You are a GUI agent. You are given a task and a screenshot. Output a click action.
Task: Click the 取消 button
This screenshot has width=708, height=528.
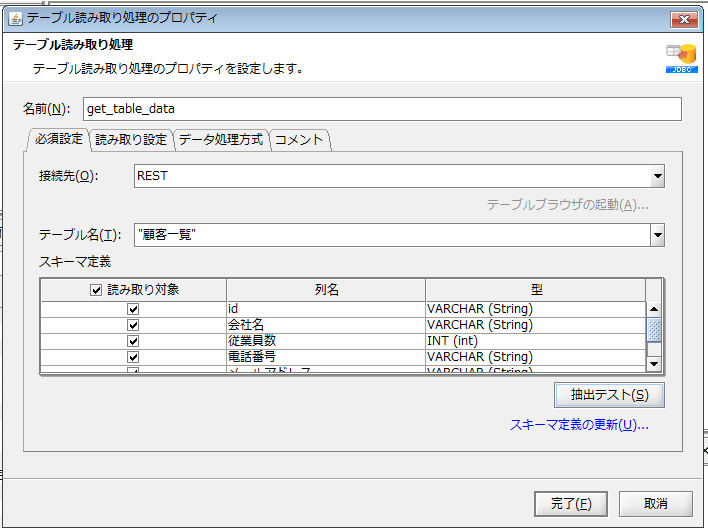pyautogui.click(x=656, y=504)
